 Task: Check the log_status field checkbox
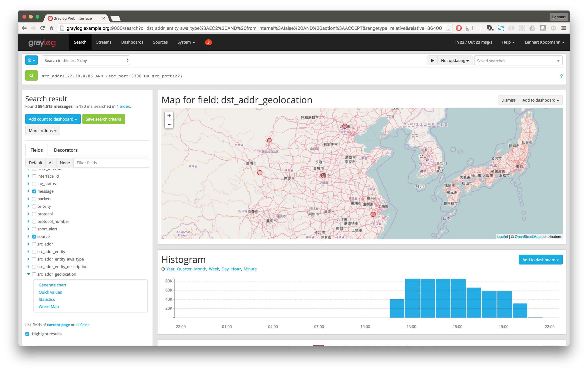(34, 184)
